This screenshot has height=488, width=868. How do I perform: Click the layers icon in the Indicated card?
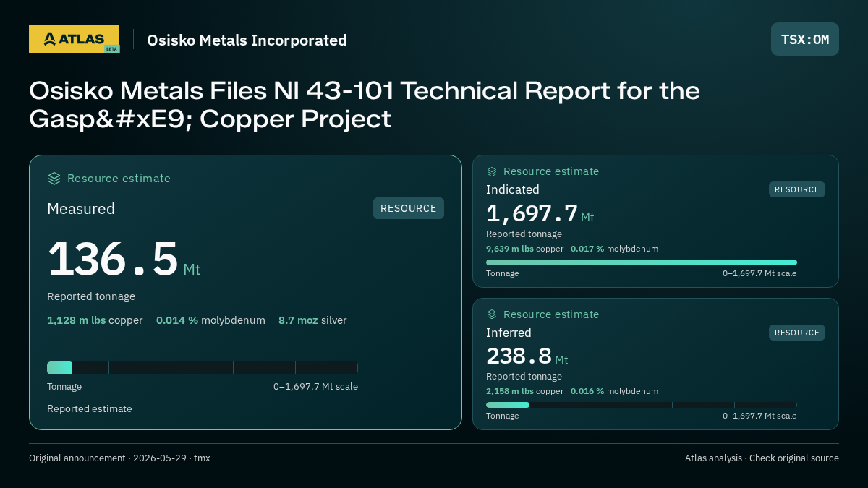coord(492,171)
